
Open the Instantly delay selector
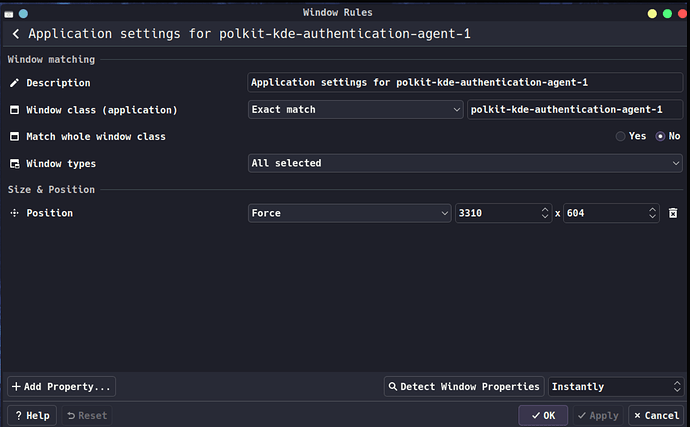615,386
